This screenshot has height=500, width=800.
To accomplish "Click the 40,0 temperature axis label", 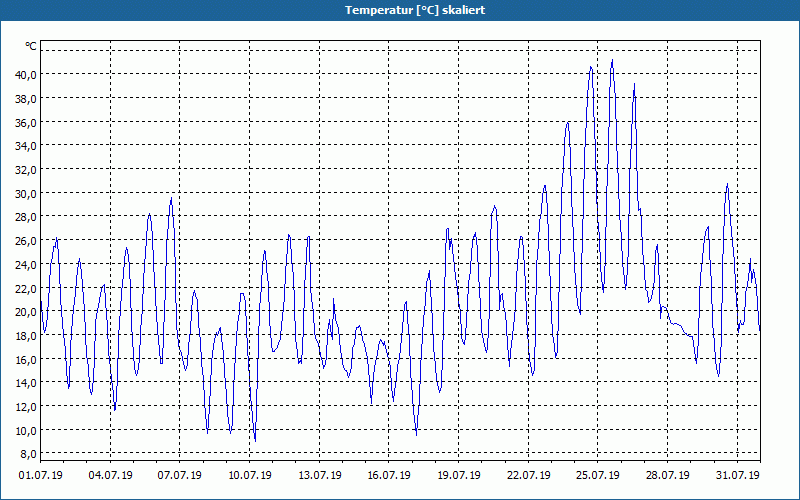I will coord(26,74).
